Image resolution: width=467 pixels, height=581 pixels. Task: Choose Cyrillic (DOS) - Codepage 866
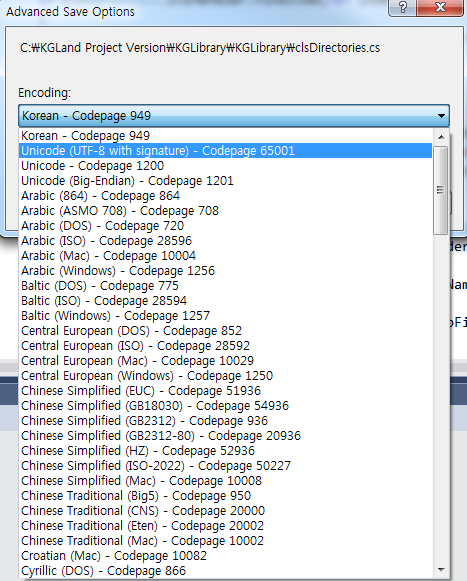225,571
